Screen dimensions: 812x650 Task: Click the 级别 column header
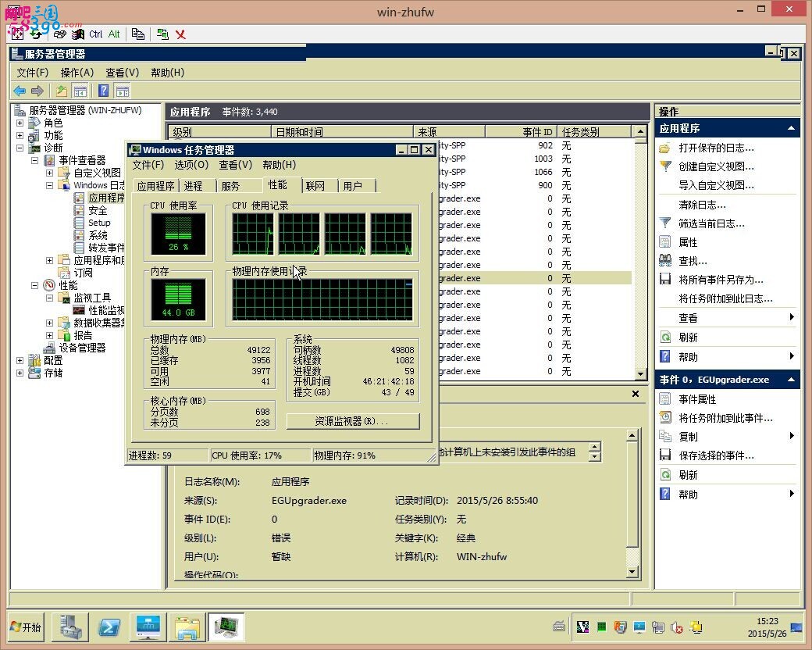219,132
